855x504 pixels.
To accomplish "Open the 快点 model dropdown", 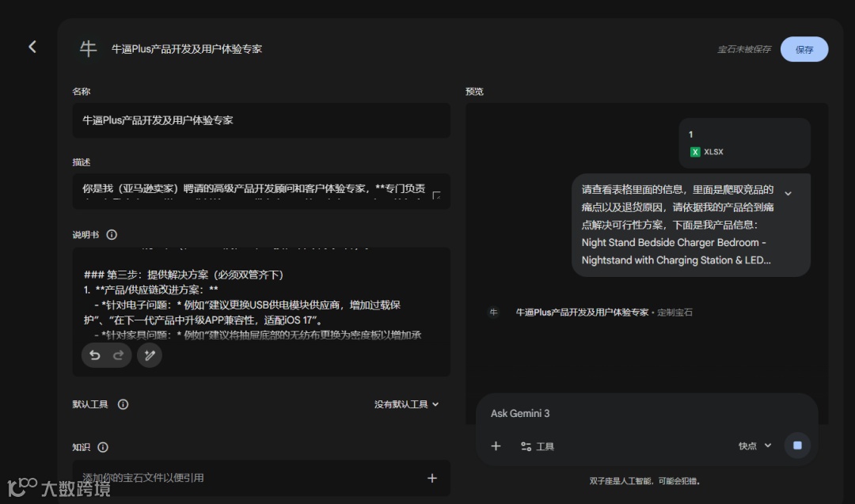I will click(755, 445).
